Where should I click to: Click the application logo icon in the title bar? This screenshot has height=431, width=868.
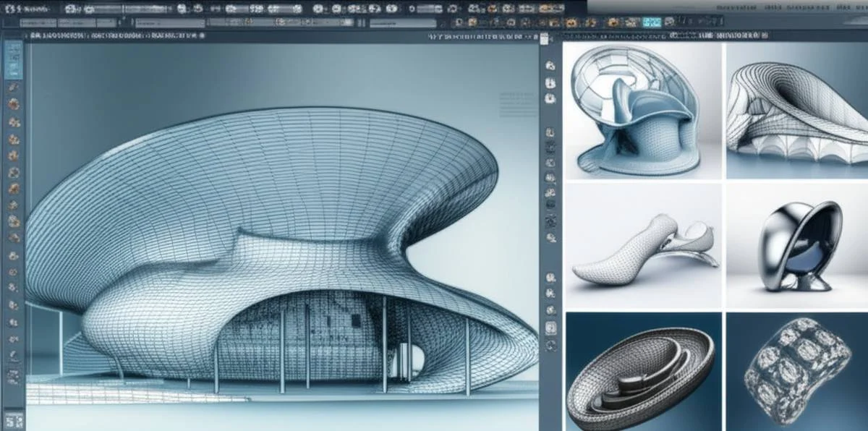[10, 9]
